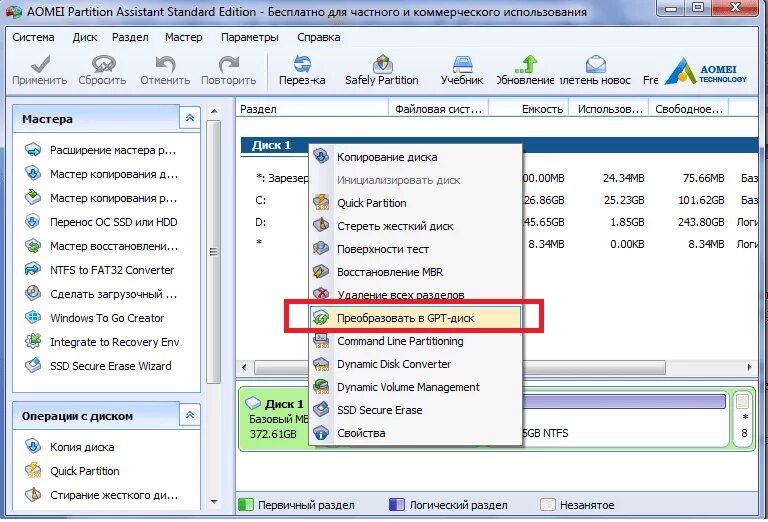Collapse the Мастера panel
This screenshot has width=768, height=522.
pos(190,118)
